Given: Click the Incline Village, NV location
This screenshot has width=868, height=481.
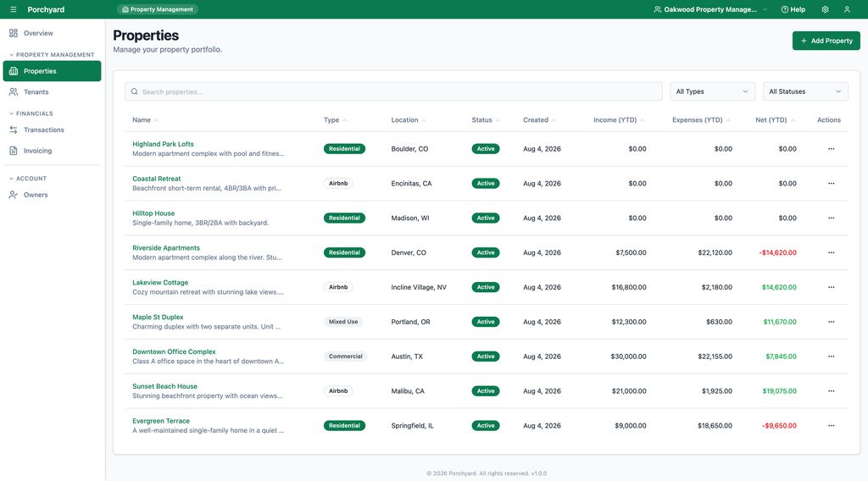Looking at the screenshot, I should [x=419, y=287].
